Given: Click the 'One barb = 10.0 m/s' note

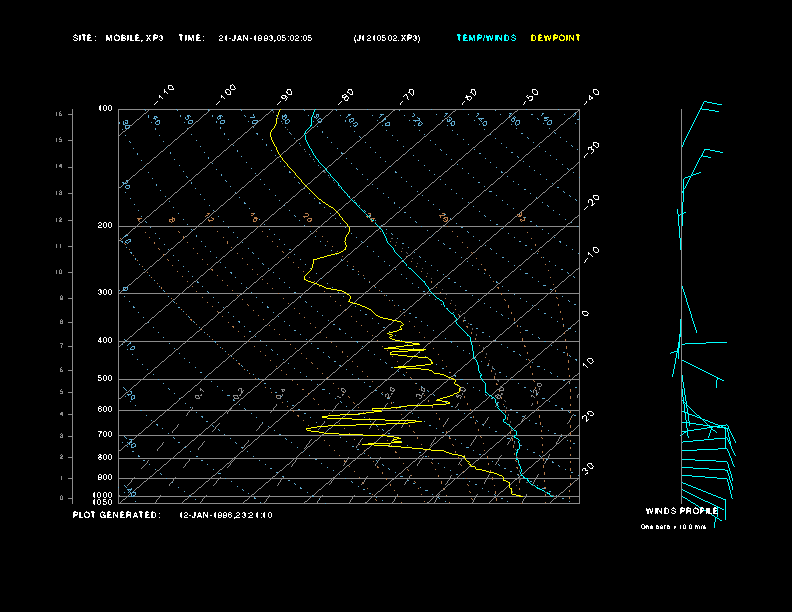Looking at the screenshot, I should click(673, 527).
